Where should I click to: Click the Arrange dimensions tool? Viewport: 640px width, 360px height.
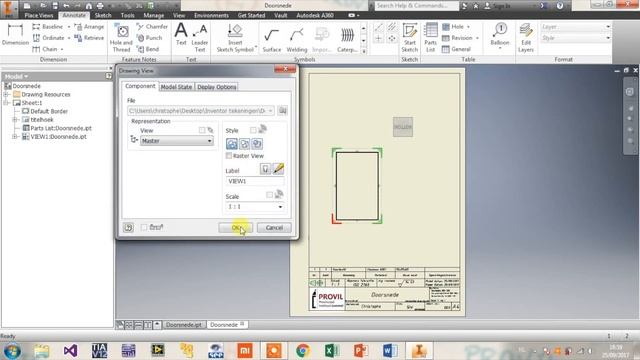pos(89,27)
